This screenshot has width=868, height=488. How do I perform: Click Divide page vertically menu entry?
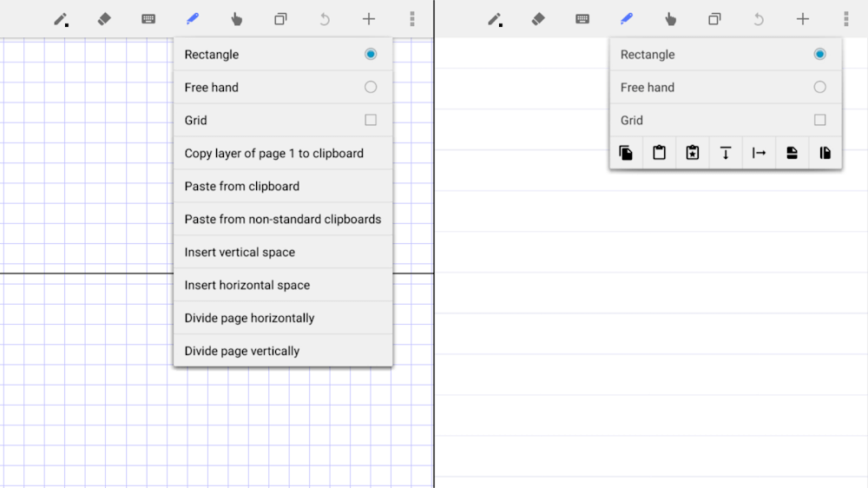(x=242, y=351)
